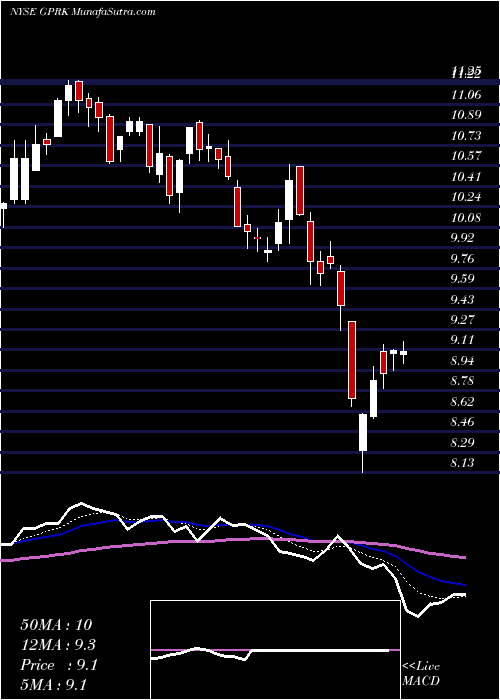Click the 9.43 price axis label
The width and height of the screenshot is (500, 700).
(x=462, y=300)
